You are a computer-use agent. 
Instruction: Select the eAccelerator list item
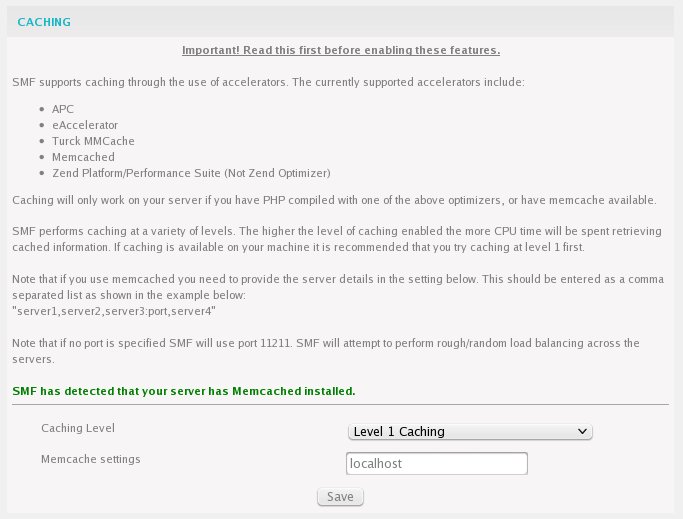[85, 125]
